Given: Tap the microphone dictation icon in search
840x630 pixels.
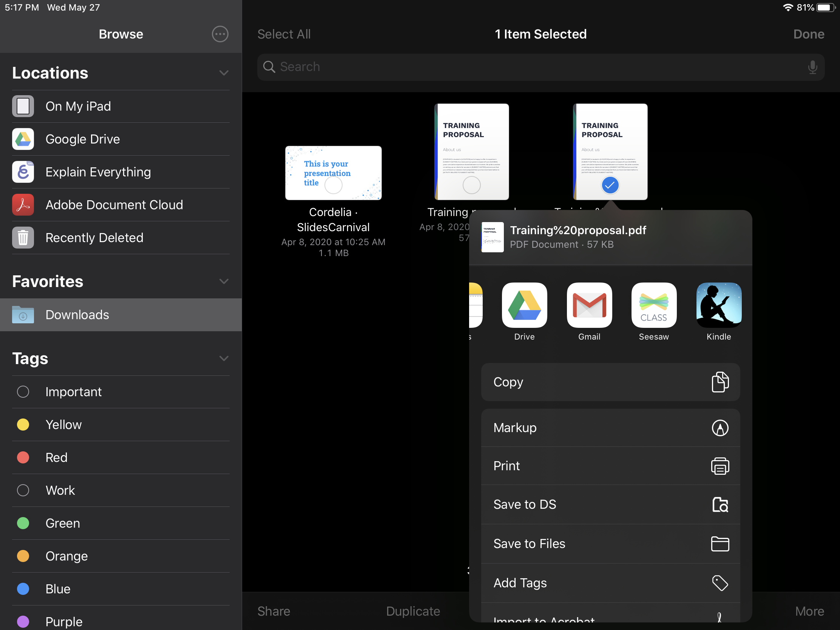Looking at the screenshot, I should click(x=812, y=67).
